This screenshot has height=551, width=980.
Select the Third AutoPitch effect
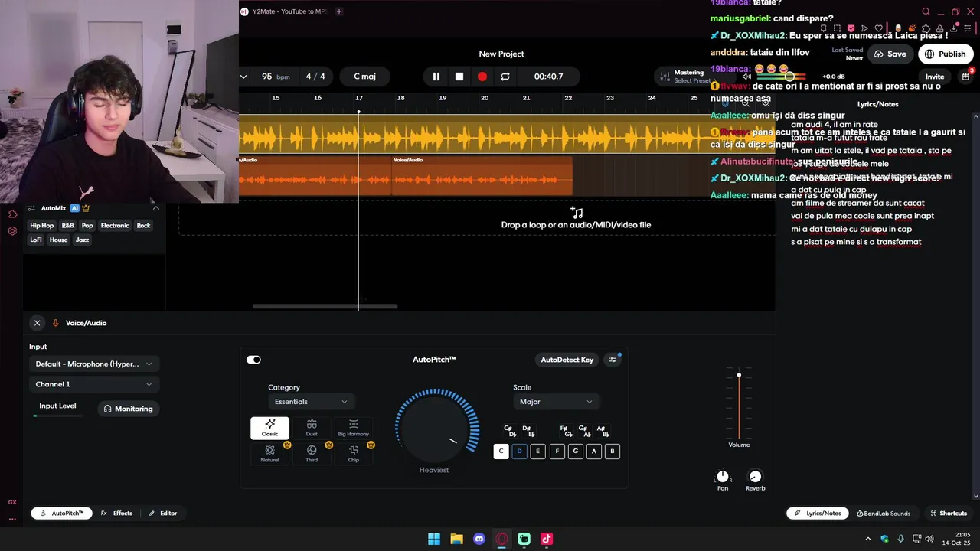coord(312,454)
